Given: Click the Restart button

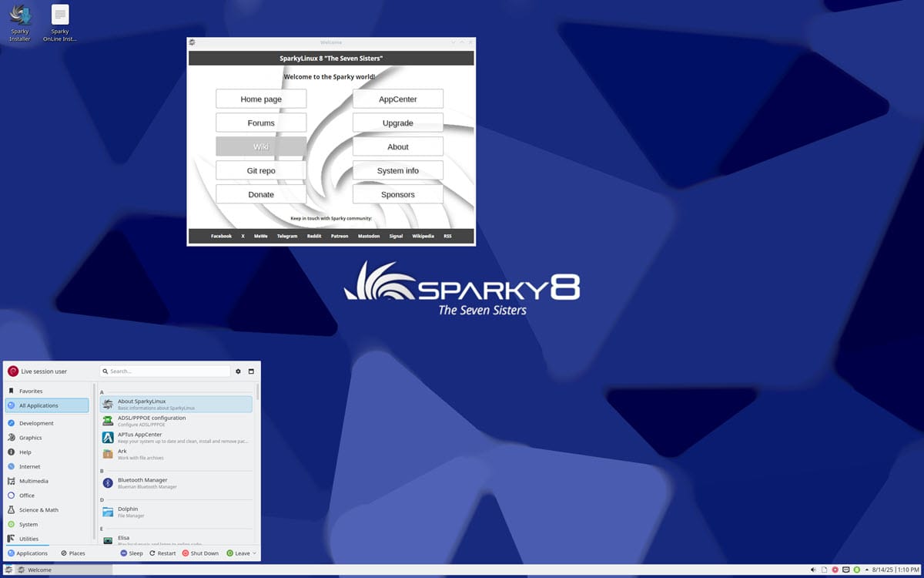Looking at the screenshot, I should click(162, 553).
